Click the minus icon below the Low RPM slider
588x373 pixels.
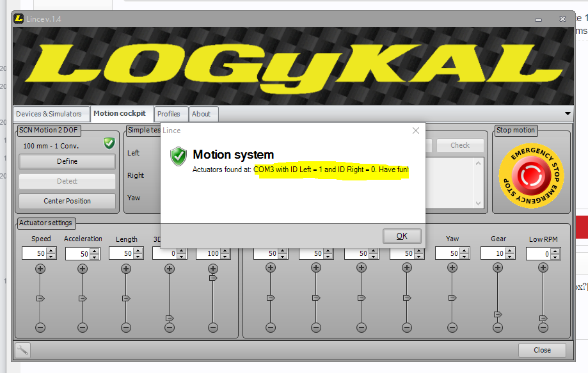click(543, 328)
